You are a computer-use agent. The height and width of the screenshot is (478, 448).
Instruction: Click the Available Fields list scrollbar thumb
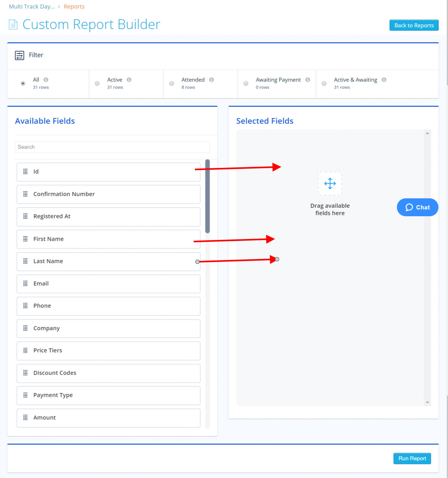[x=208, y=196]
